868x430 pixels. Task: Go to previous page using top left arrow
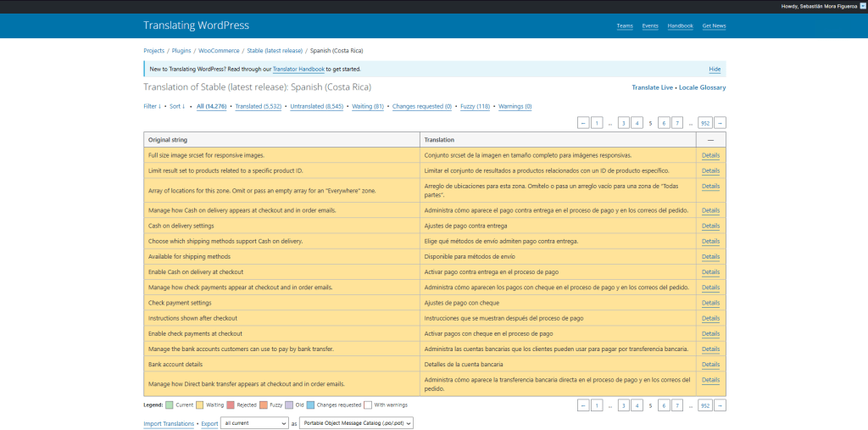pyautogui.click(x=583, y=123)
